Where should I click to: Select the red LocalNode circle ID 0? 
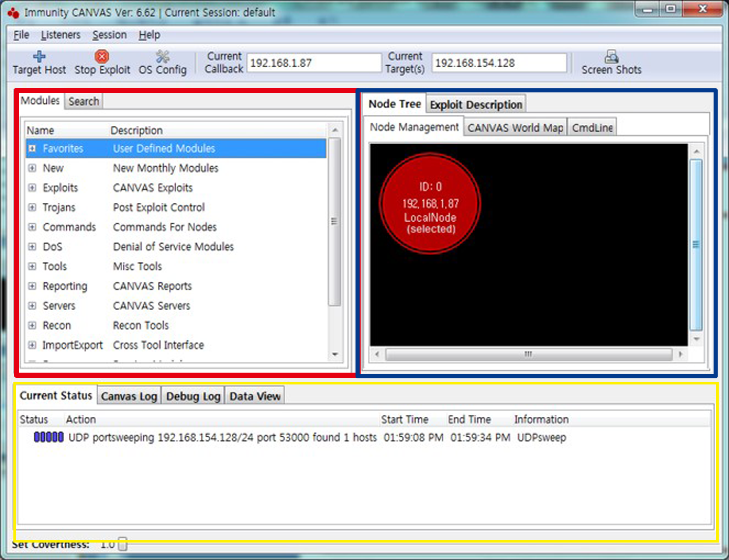[x=430, y=204]
